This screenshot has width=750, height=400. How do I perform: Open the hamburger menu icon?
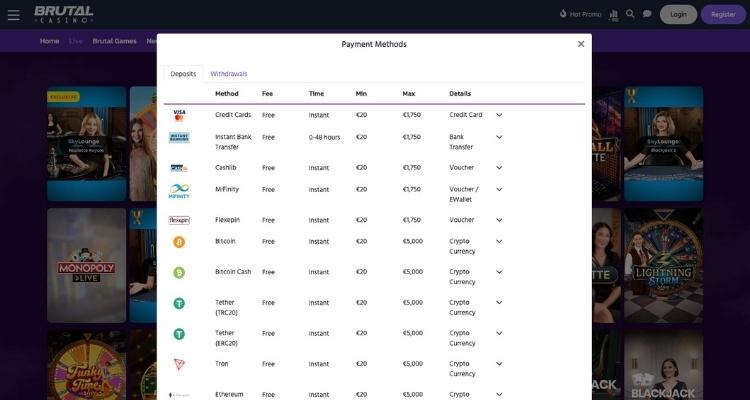pos(14,15)
